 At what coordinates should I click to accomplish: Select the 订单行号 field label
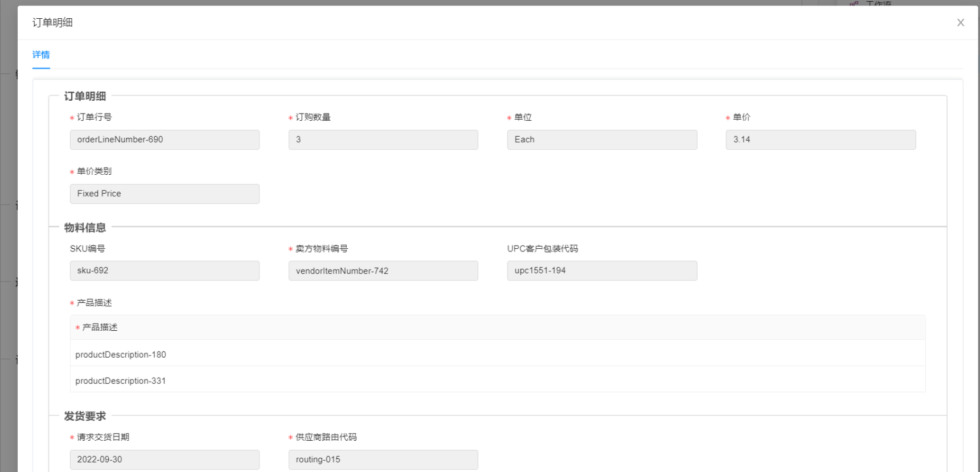click(95, 117)
